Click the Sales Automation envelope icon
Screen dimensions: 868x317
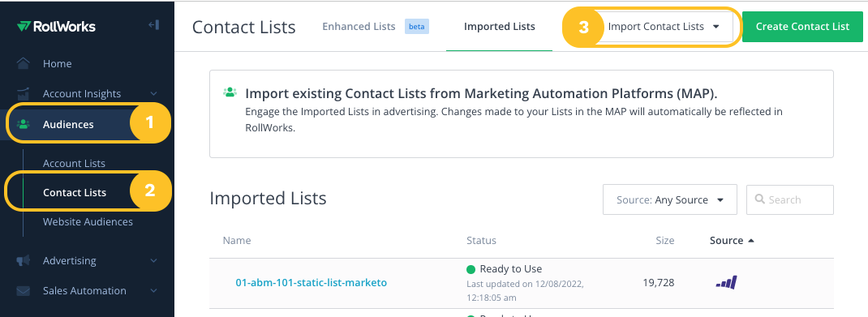[x=24, y=290]
